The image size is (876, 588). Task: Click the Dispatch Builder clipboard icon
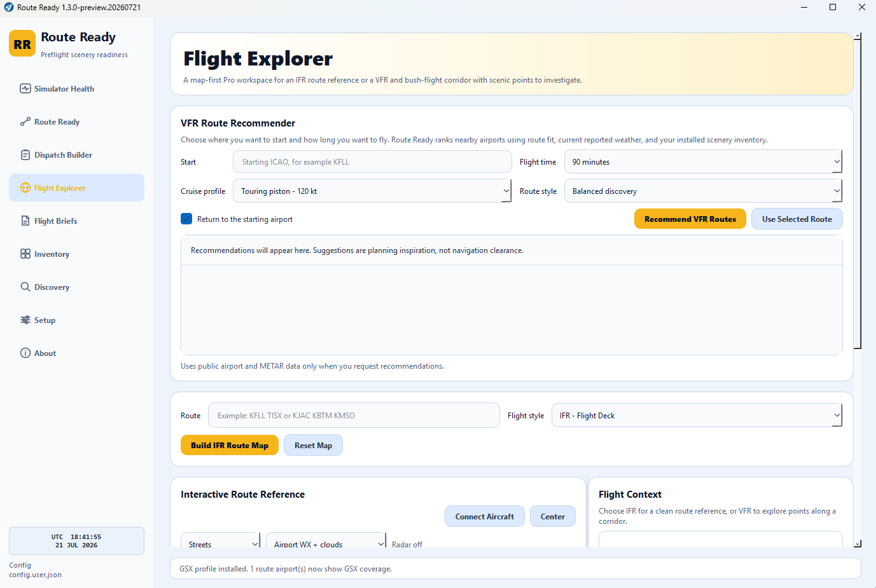(25, 154)
